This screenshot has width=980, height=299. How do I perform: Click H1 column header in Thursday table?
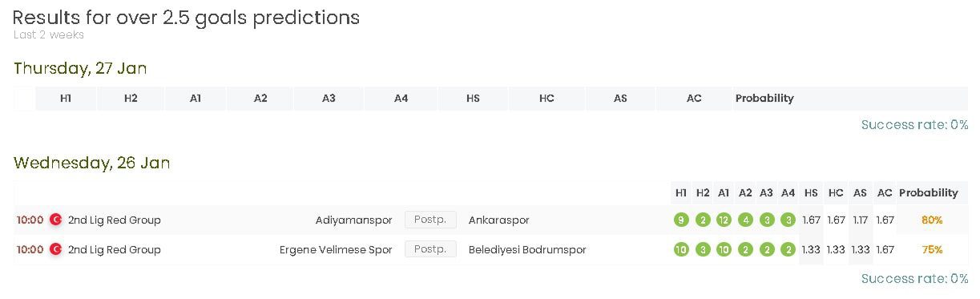[x=66, y=99]
